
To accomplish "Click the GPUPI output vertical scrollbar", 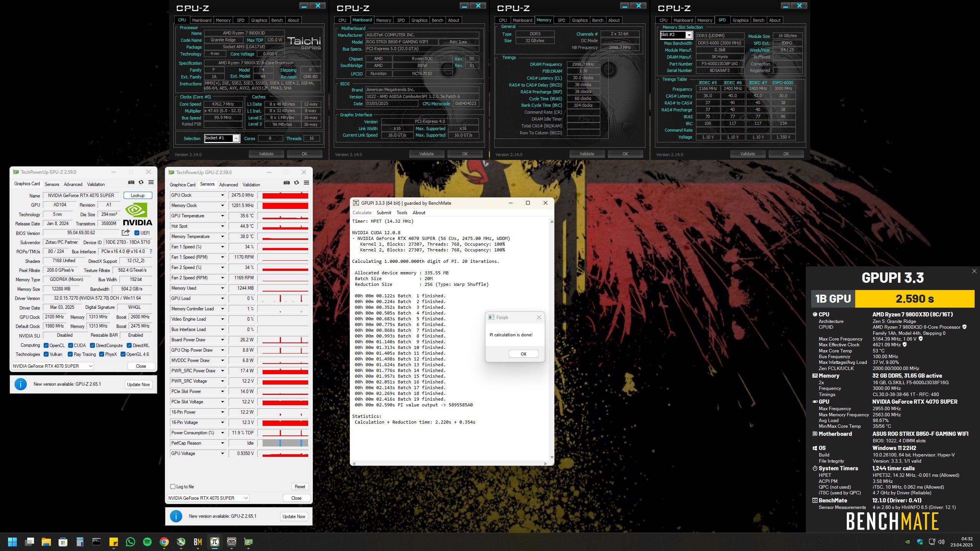I will coord(552,339).
